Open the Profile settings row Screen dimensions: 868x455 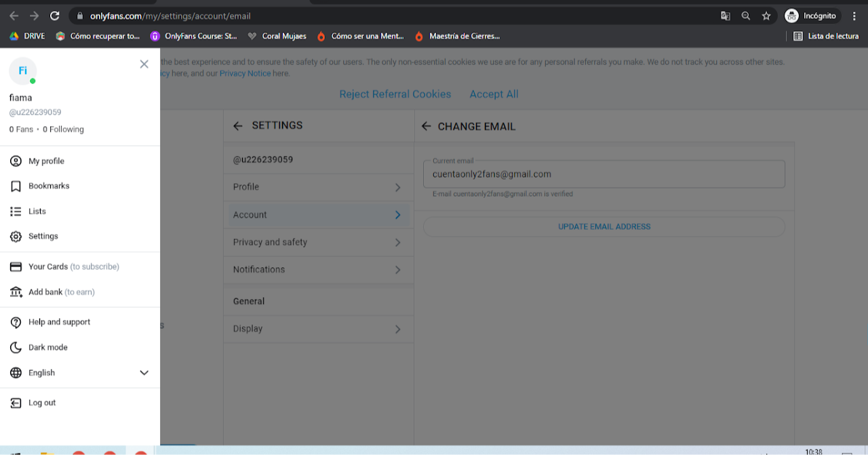(x=318, y=187)
